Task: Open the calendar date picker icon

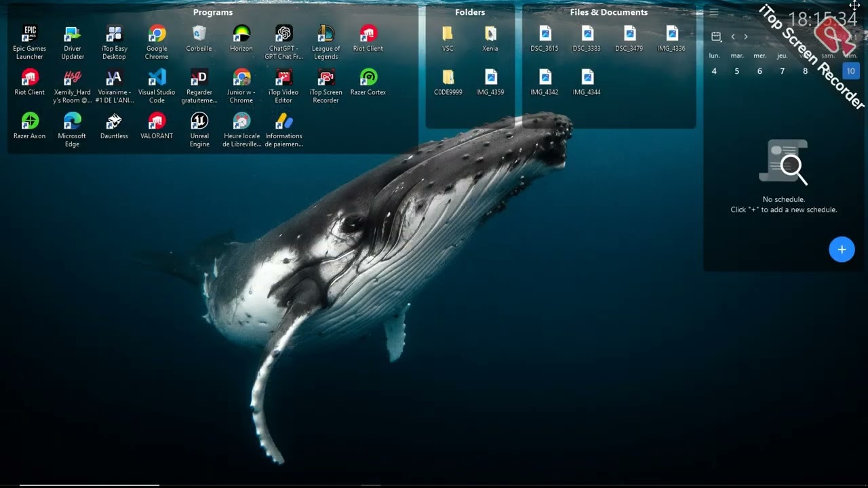Action: (x=716, y=37)
